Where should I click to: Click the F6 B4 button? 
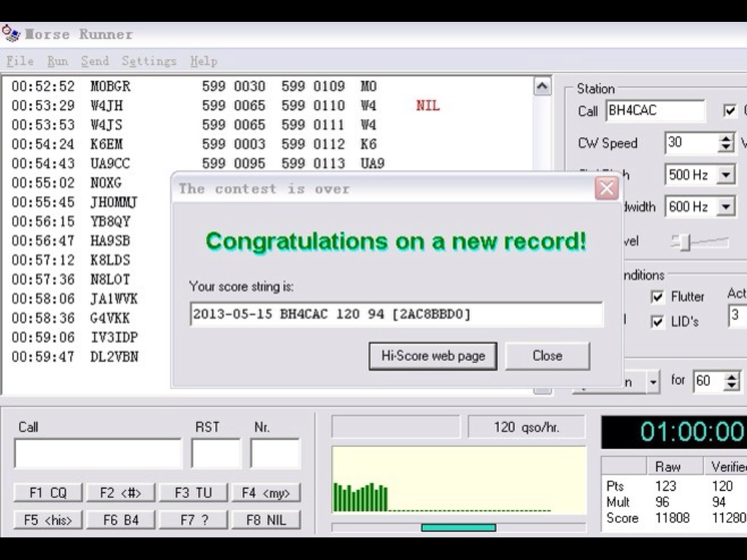coord(120,519)
